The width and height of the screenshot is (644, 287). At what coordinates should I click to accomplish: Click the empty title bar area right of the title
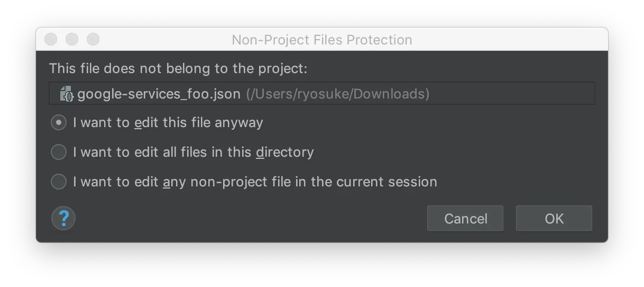tap(508, 40)
